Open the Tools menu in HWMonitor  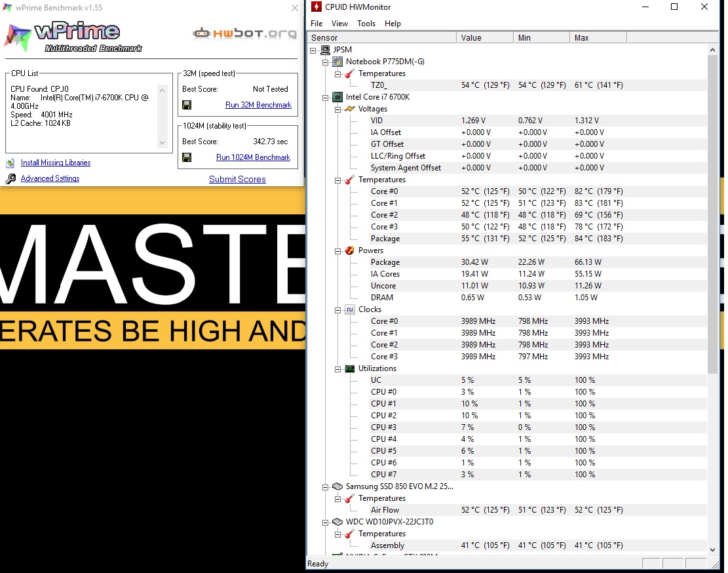(366, 24)
